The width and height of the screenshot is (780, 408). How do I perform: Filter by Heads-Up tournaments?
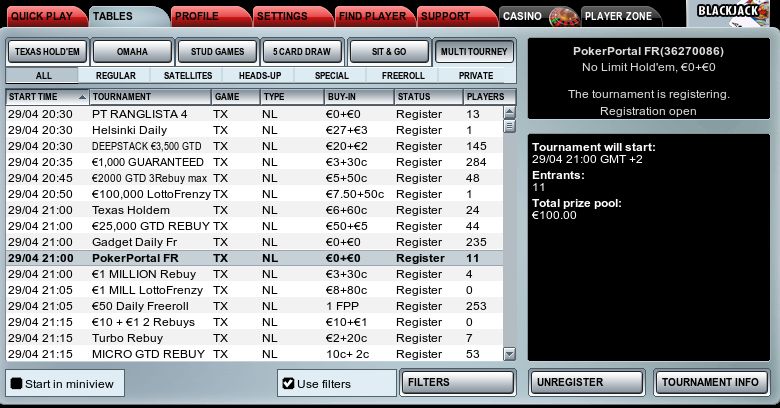click(260, 76)
